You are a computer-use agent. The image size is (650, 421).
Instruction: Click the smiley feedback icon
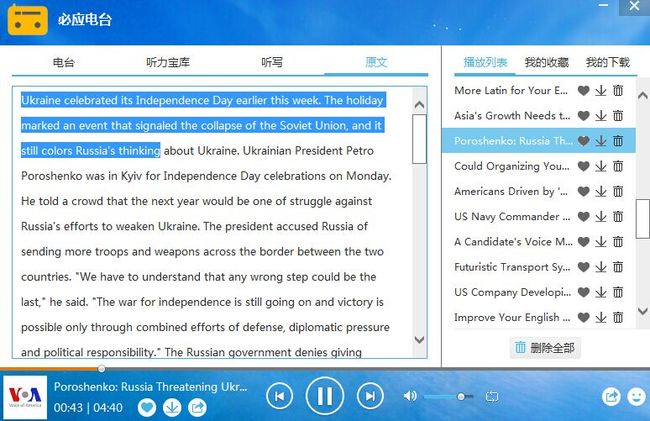[636, 397]
